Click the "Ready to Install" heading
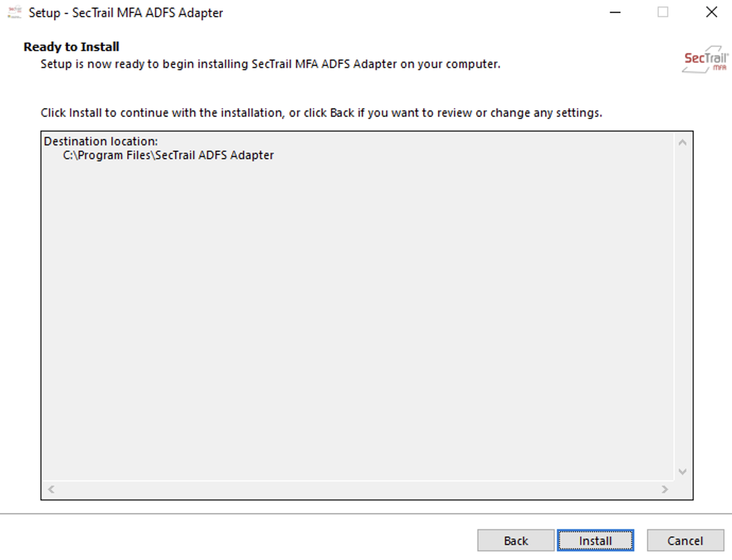Screen dimensions: 732x560 [x=71, y=47]
